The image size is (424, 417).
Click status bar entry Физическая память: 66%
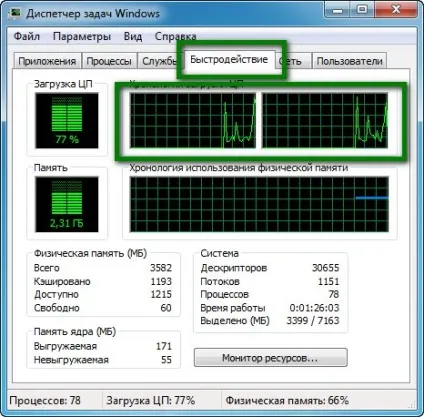pos(287,400)
